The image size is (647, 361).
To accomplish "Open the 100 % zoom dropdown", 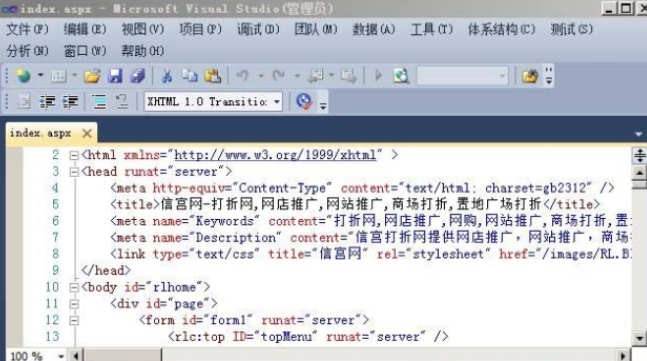I will pos(61,356).
